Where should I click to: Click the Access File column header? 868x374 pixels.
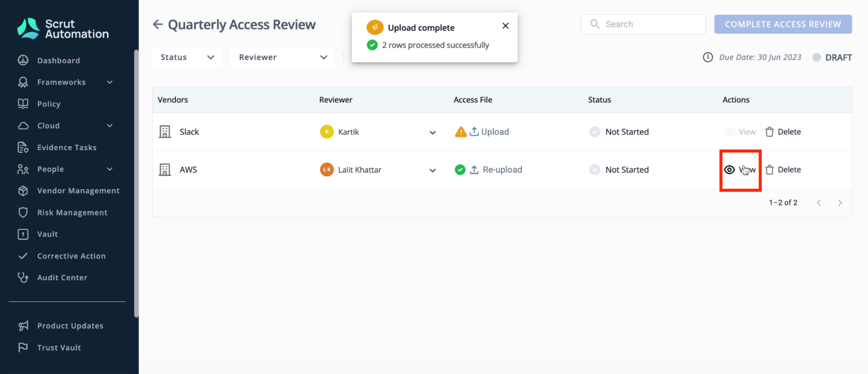472,100
